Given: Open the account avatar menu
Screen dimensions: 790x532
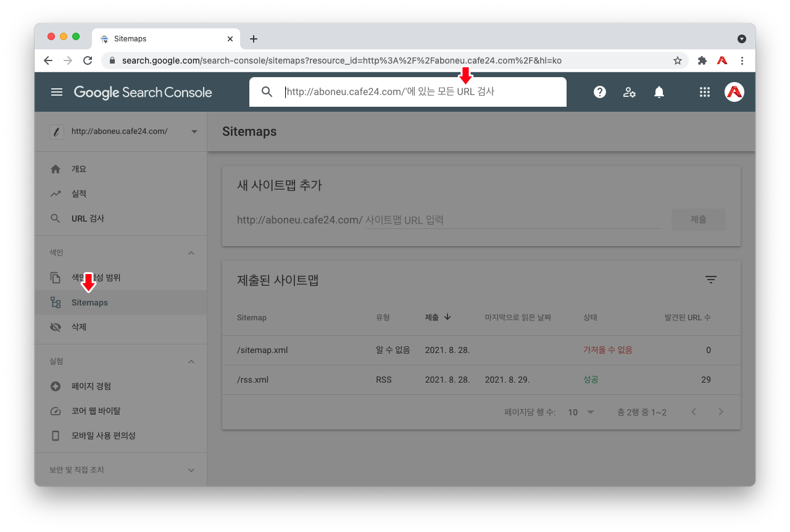Looking at the screenshot, I should pos(734,92).
